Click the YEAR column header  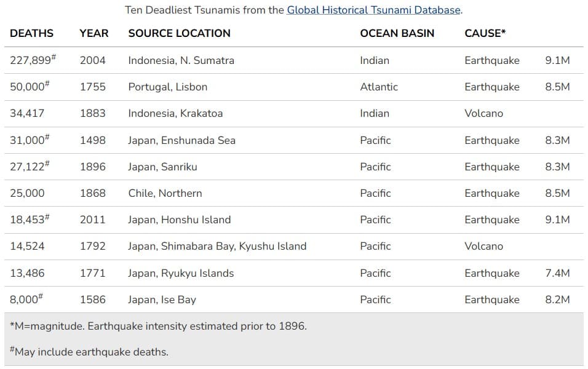tap(93, 33)
